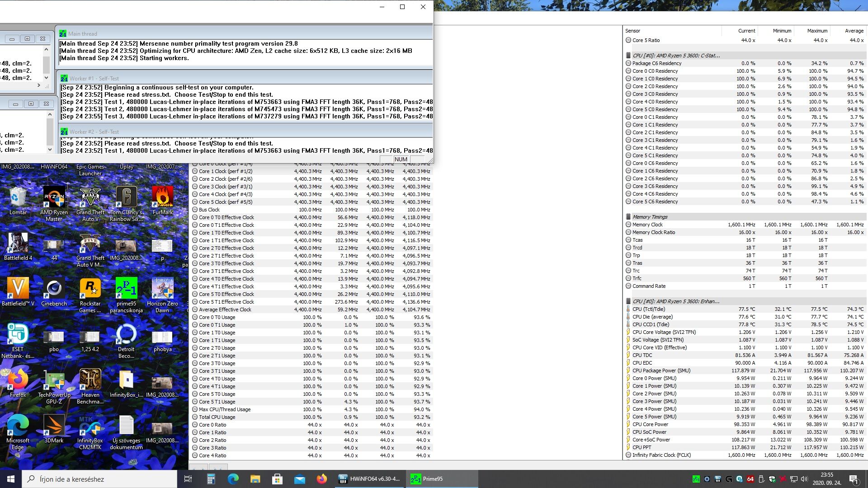
Task: Open the Lomtár recycle bin desktop icon
Action: point(18,201)
